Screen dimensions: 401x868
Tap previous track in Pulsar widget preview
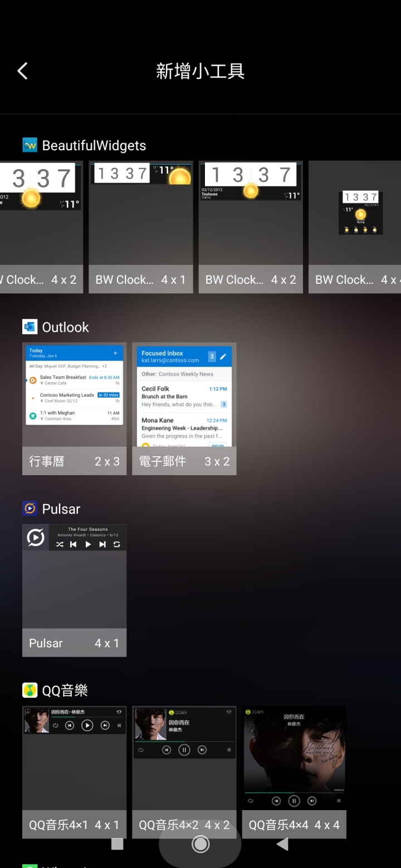click(73, 545)
